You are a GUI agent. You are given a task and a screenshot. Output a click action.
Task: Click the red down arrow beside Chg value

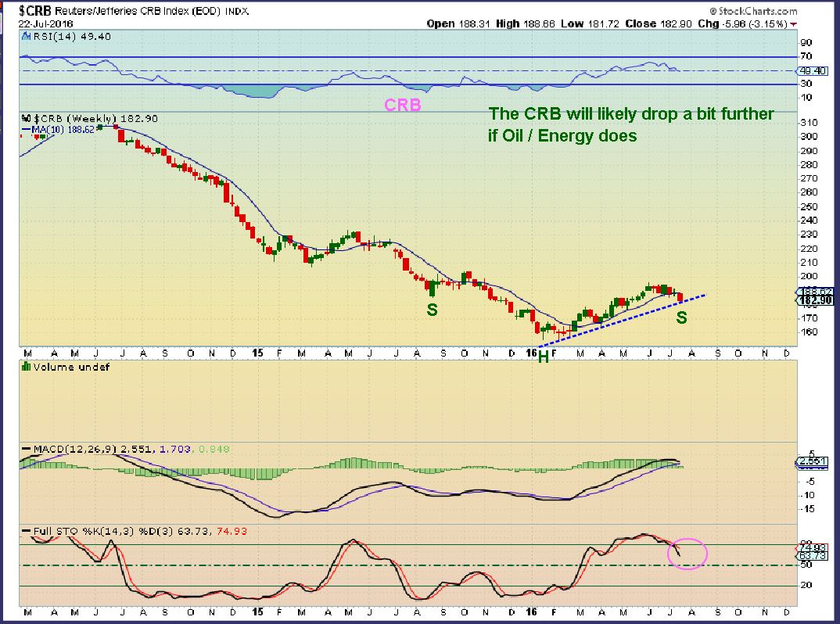[x=793, y=24]
